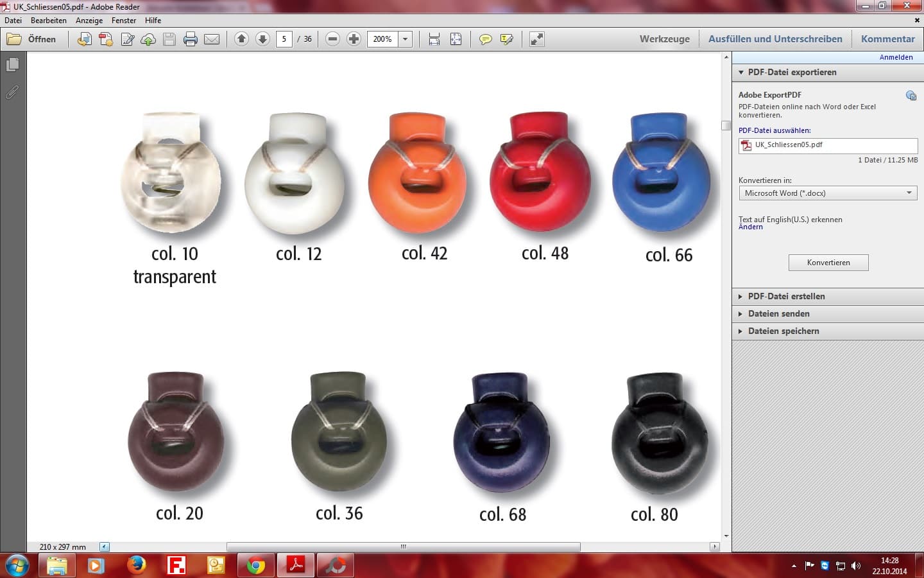
Task: Click the Ändern language link
Action: coord(751,227)
